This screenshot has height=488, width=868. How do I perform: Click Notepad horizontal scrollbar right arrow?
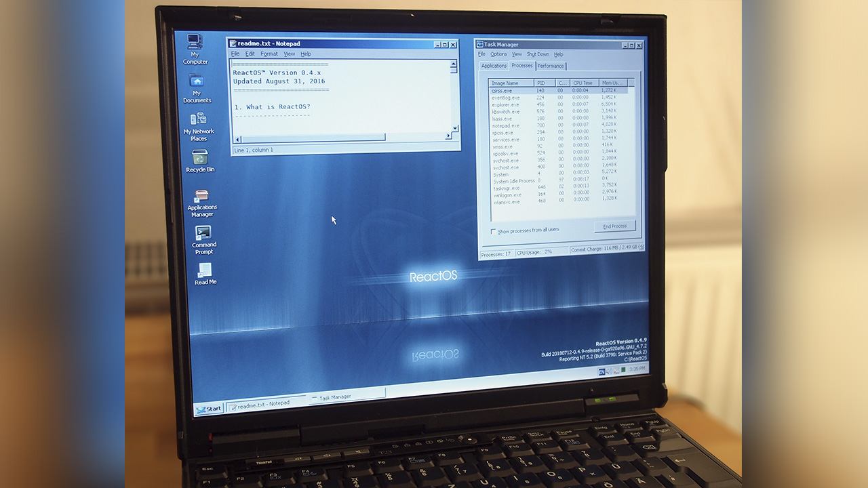point(448,136)
